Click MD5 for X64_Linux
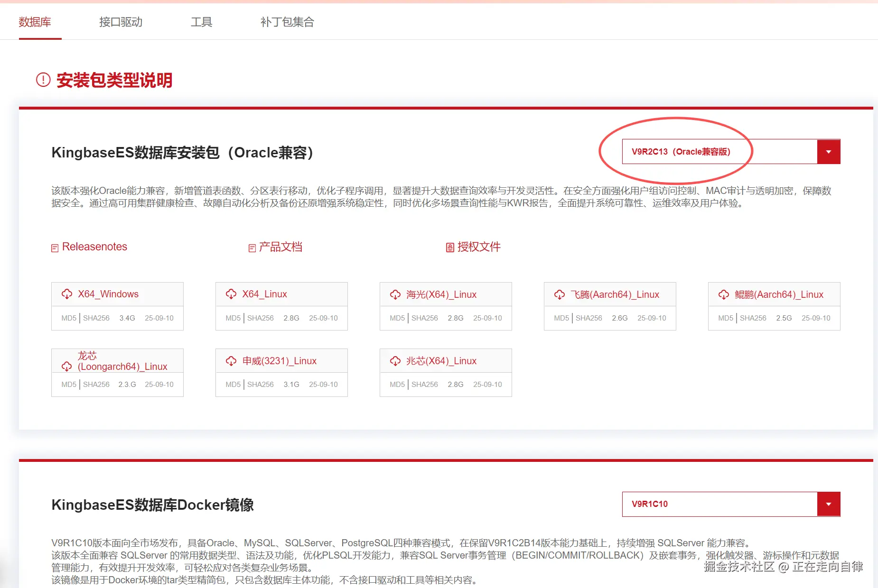 [x=233, y=318]
